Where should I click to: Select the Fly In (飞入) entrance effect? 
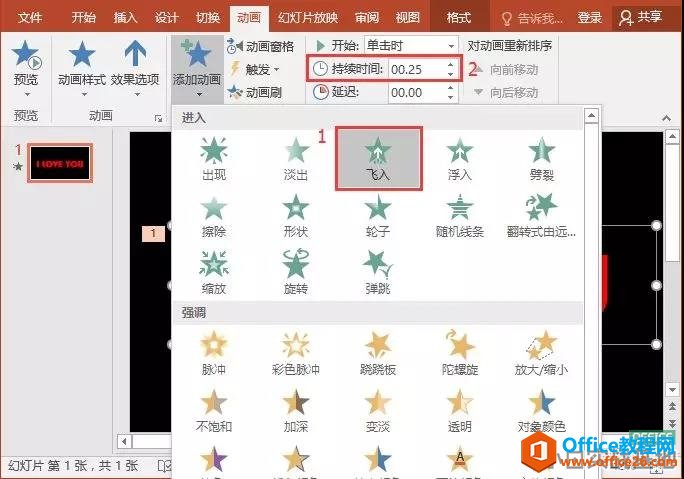click(x=379, y=159)
